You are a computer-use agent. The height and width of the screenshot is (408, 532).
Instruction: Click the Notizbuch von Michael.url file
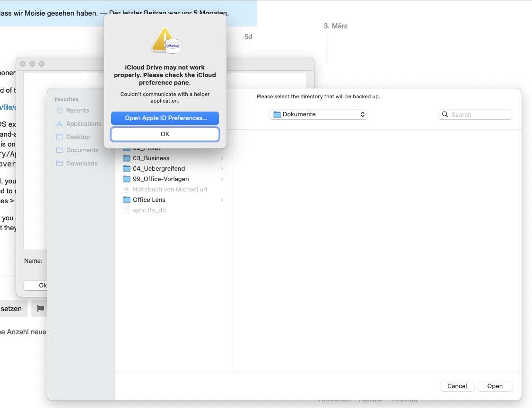click(173, 190)
